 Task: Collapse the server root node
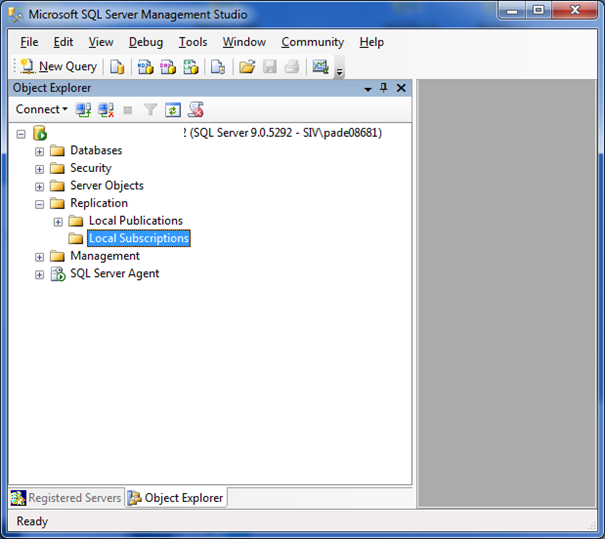click(x=21, y=134)
